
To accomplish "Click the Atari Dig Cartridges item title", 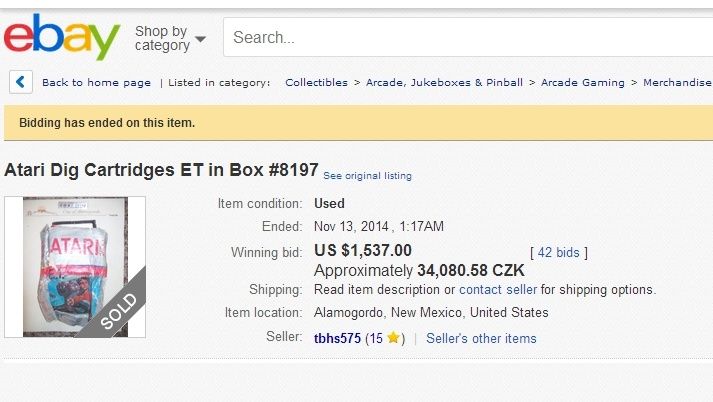I will [161, 170].
